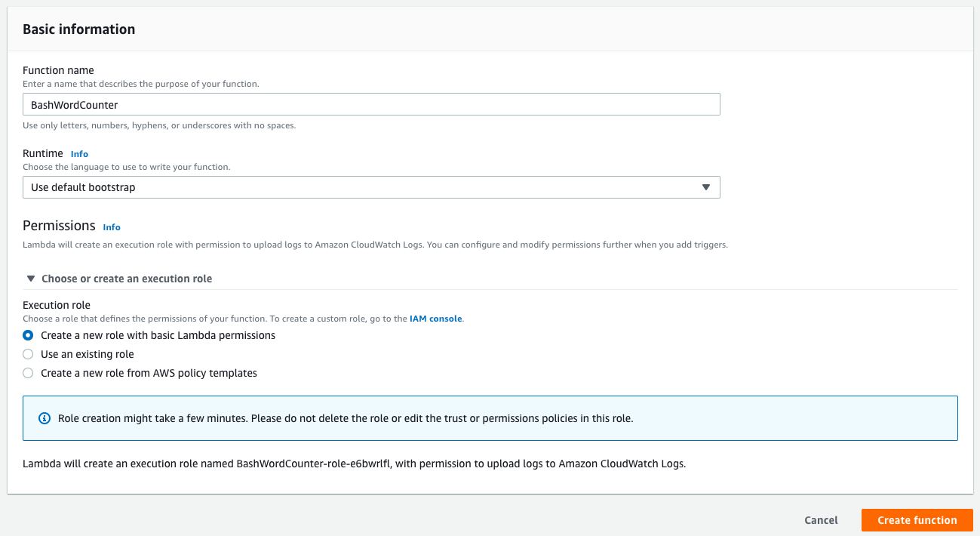This screenshot has height=536, width=980.
Task: Click the radio circle beside 'Use an existing role'
Action: [28, 354]
